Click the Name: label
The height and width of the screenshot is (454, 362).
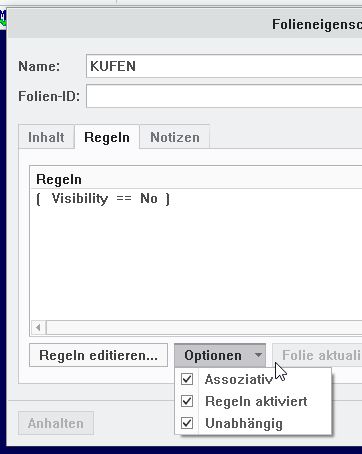pos(39,66)
